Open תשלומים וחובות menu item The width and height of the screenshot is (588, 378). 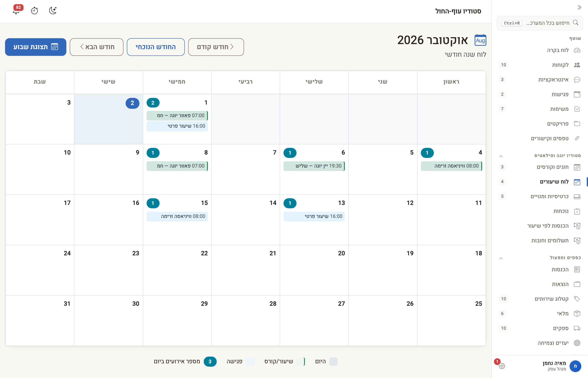click(540, 240)
